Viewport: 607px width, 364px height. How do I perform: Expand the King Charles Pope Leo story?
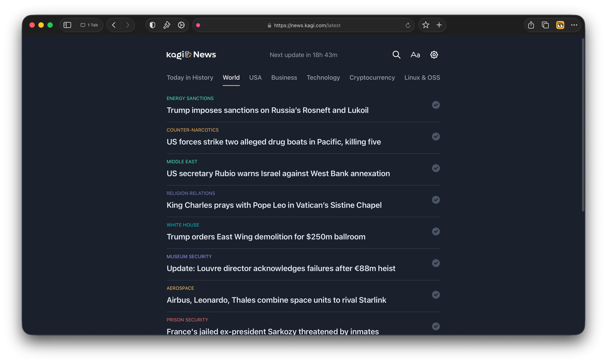pos(274,205)
